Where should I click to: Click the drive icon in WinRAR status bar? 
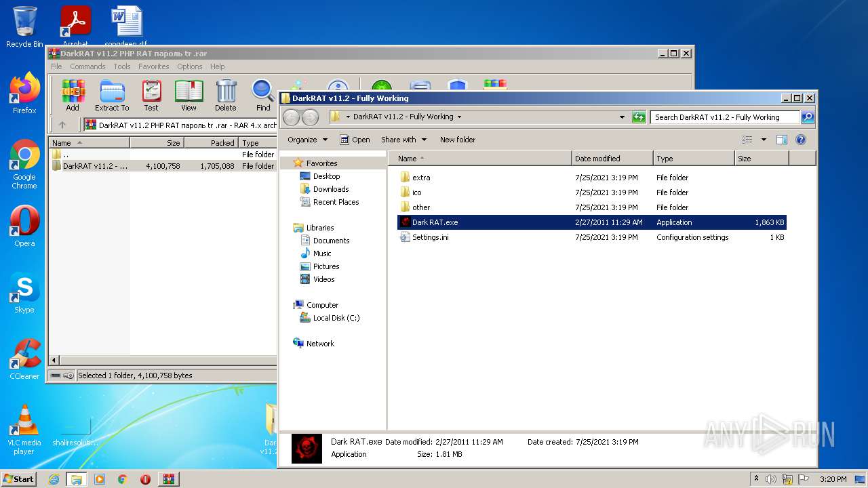click(x=56, y=375)
